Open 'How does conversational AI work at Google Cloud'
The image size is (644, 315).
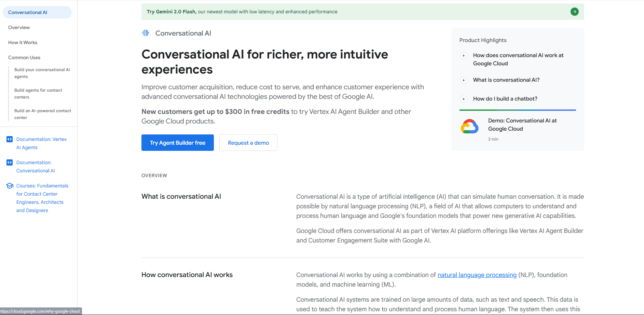518,59
